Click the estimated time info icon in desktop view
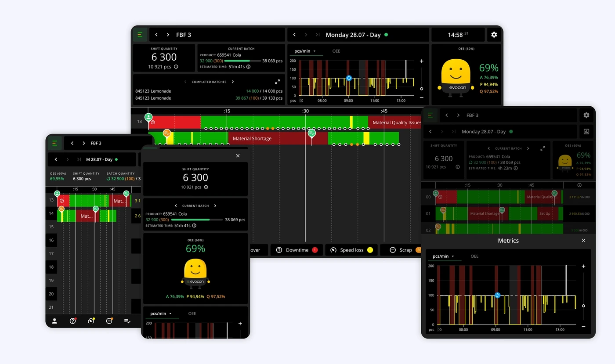615x364 pixels. click(248, 67)
